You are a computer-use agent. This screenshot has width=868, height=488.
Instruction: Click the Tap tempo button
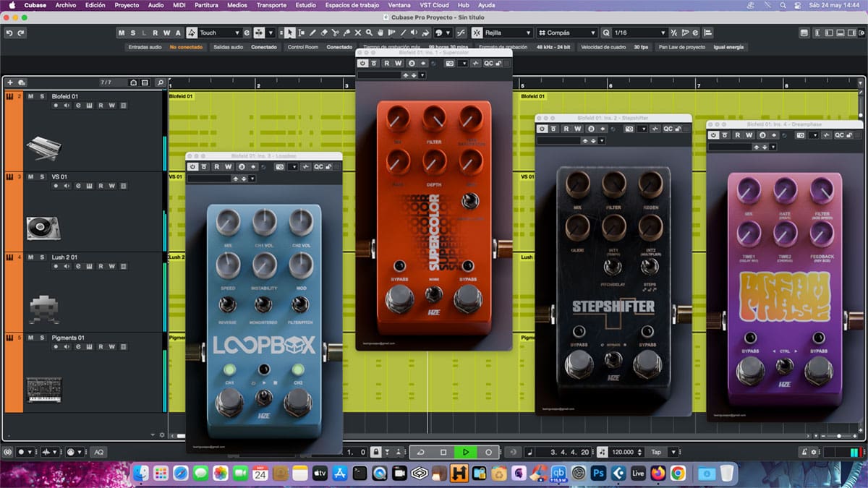[656, 452]
